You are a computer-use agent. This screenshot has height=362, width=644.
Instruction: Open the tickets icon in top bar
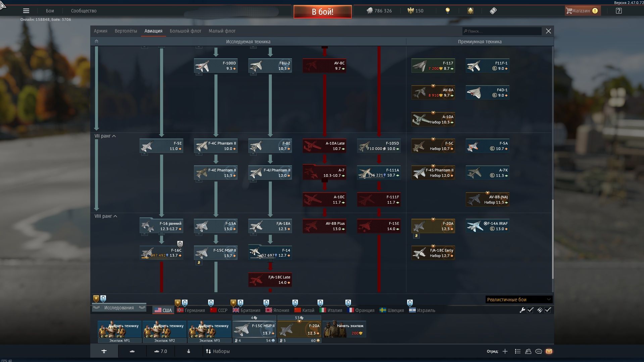493,11
